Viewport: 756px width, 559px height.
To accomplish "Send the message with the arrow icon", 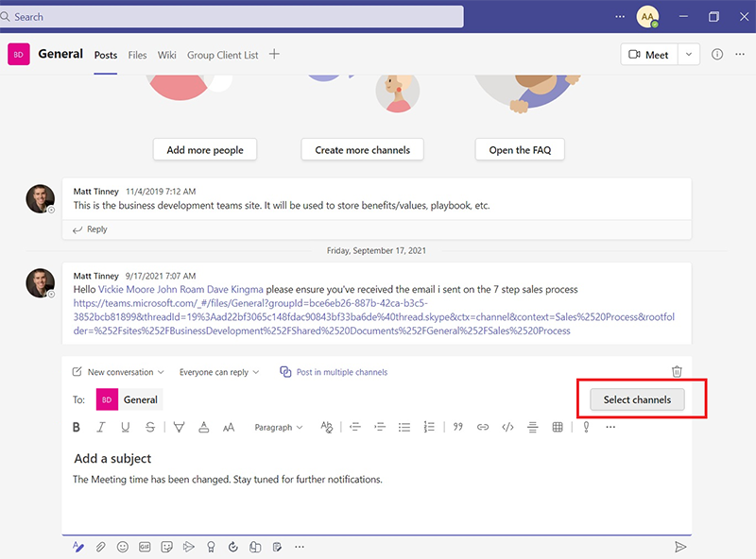I will point(679,547).
